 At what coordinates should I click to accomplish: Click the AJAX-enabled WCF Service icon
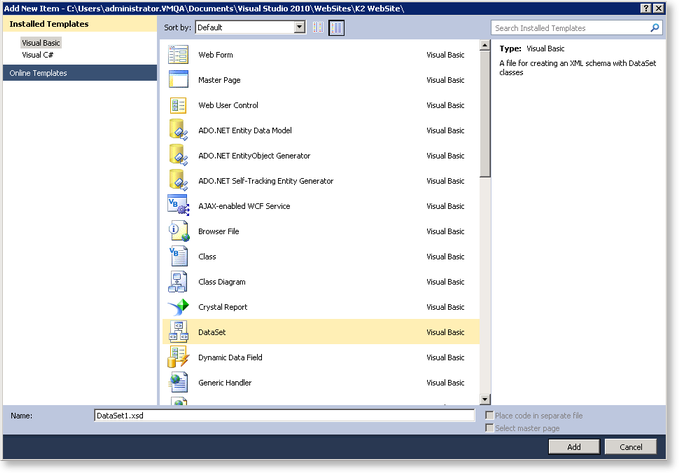[178, 205]
